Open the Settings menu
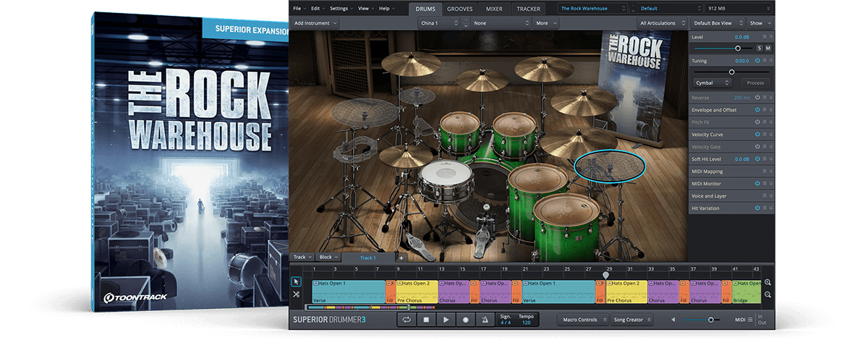 point(340,9)
